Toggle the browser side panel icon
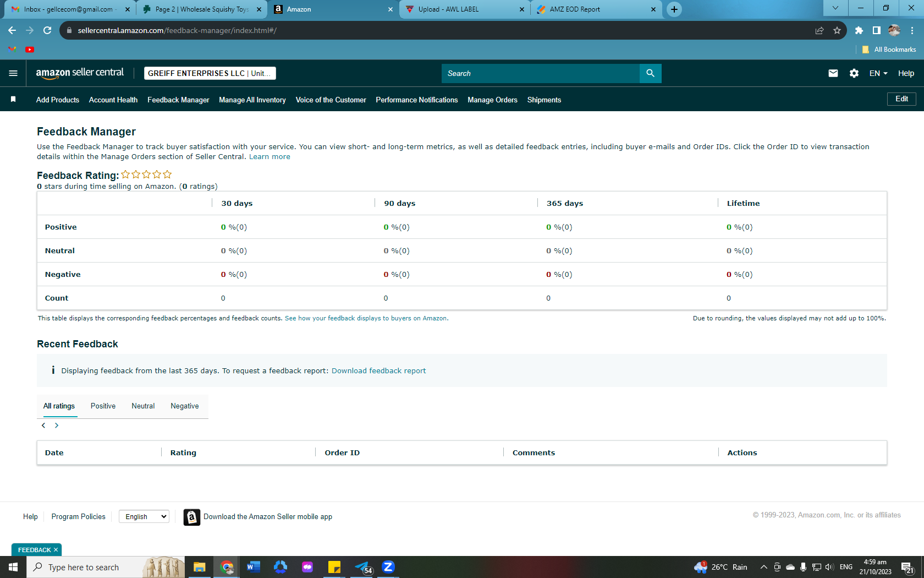The image size is (924, 578). pyautogui.click(x=877, y=30)
